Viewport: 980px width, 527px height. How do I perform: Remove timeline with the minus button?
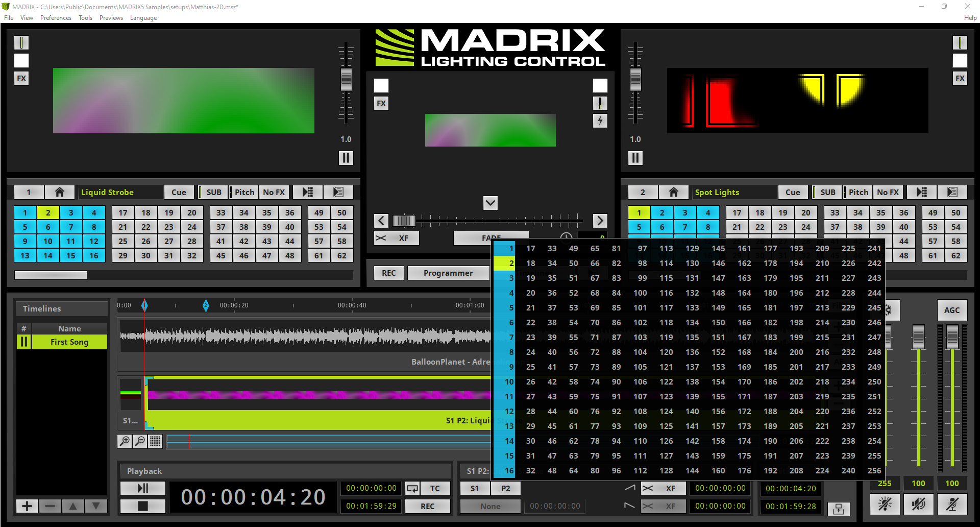(x=50, y=506)
